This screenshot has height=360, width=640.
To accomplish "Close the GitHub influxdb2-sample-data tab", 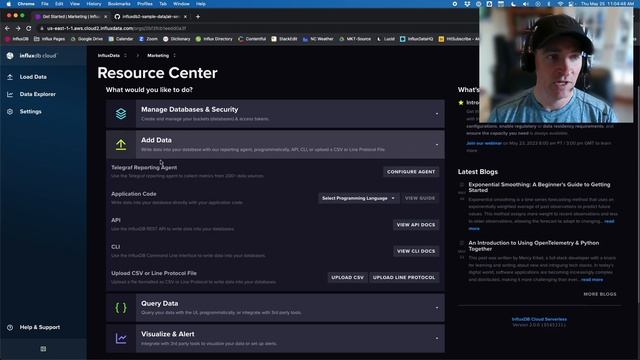I will click(185, 17).
